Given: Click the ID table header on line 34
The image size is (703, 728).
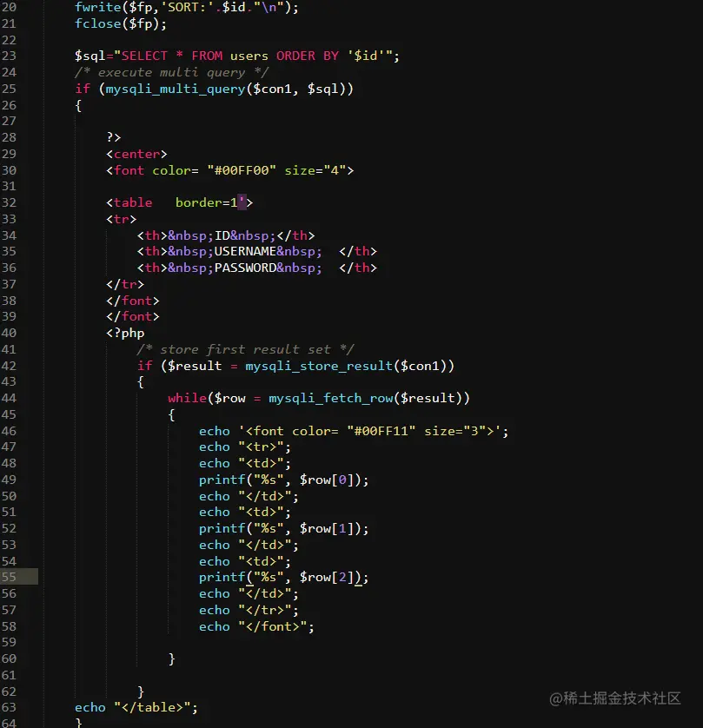Looking at the screenshot, I should click(222, 235).
